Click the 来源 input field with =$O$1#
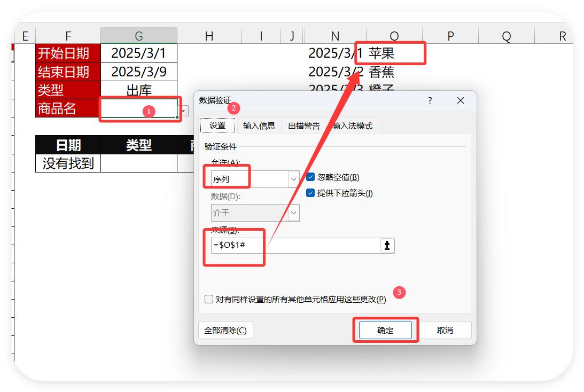Image resolution: width=584 pixels, height=392 pixels. (295, 246)
